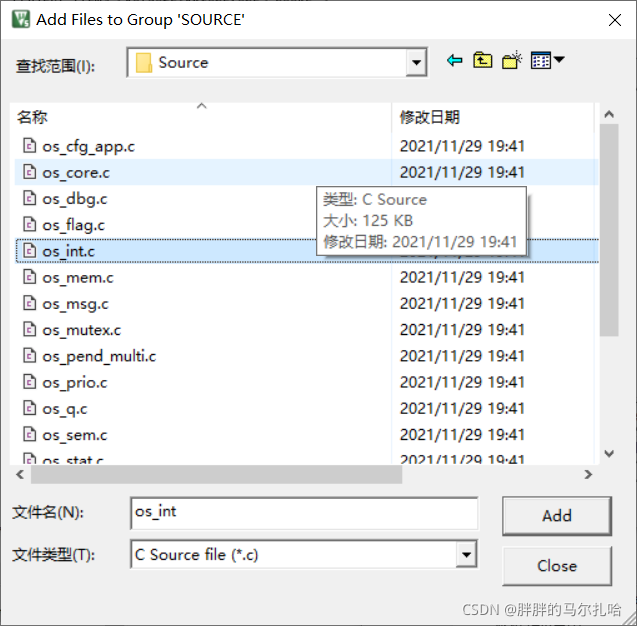Click the os_pend_multi.c file icon
Image resolution: width=637 pixels, height=626 pixels.
pyautogui.click(x=29, y=355)
